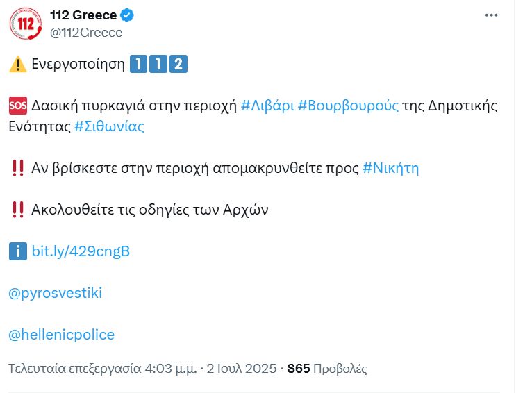Click the double exclamation before Αν βρίσκεστε
Viewport: 532px width, 393px height.
[17, 168]
